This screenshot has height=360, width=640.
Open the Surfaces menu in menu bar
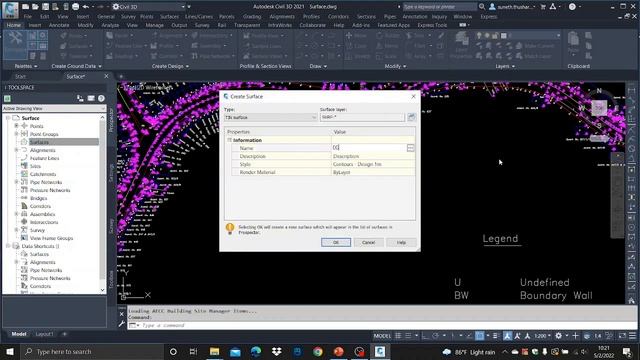[x=169, y=17]
